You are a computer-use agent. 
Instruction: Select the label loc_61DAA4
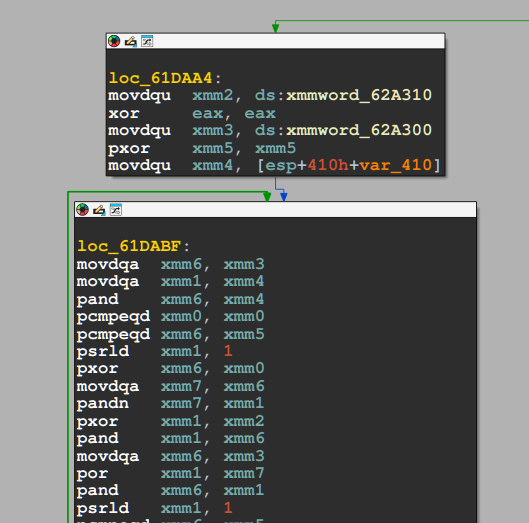click(161, 78)
